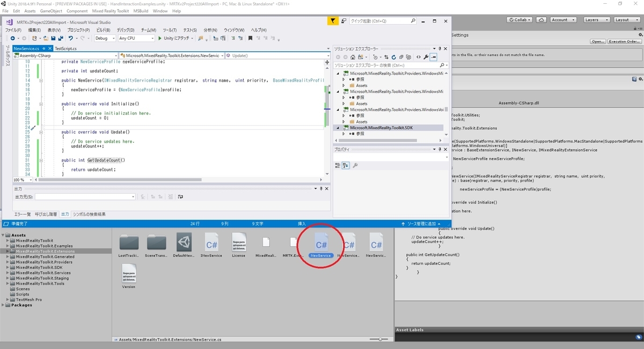Open Property Pages wrench in Properties panel

[355, 165]
